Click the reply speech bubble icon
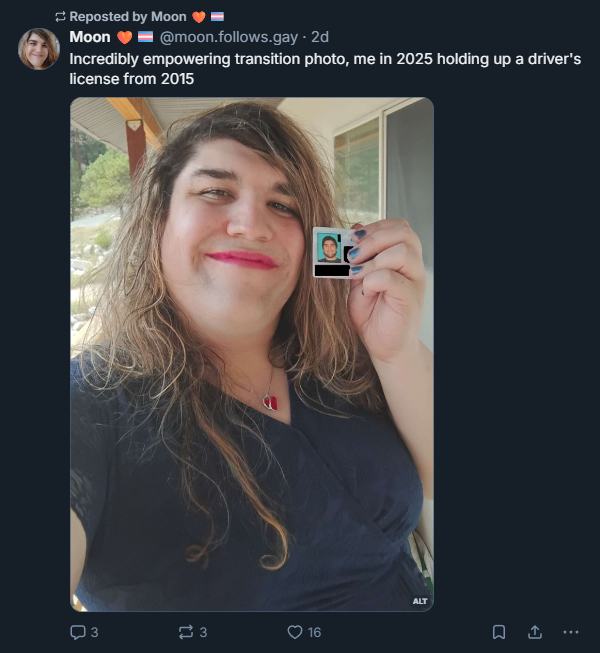Viewport: 600px width, 653px height. tap(78, 632)
